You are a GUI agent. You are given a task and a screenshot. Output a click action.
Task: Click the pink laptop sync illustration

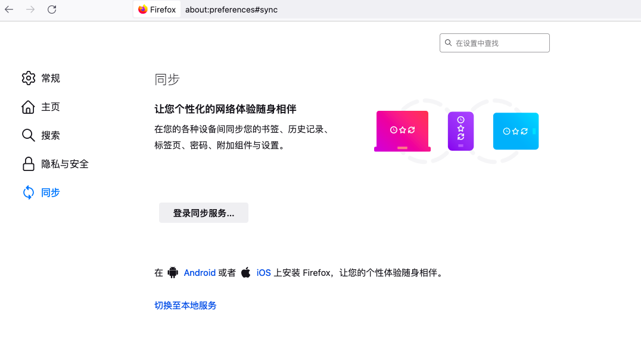(x=402, y=131)
